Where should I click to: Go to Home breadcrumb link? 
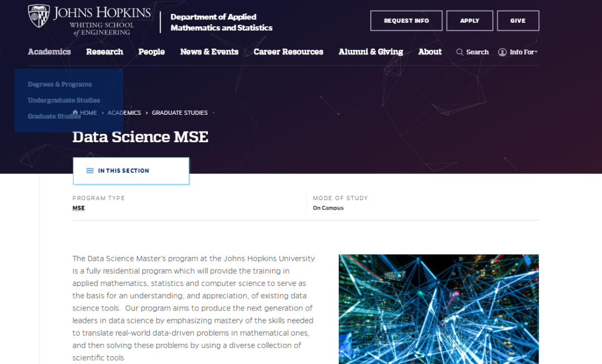(x=88, y=113)
